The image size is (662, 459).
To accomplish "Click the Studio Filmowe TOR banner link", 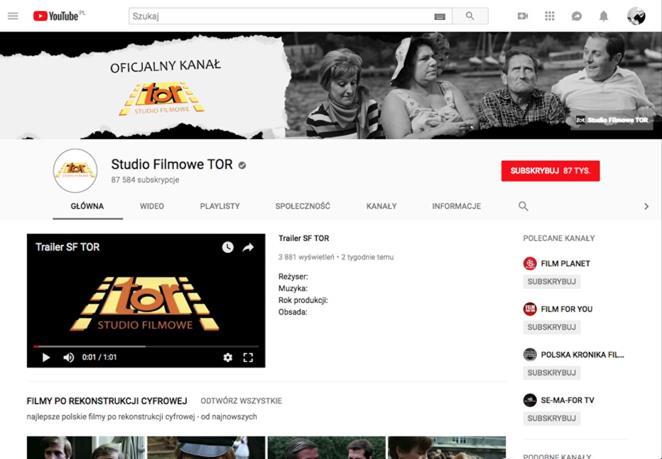I will pos(613,120).
